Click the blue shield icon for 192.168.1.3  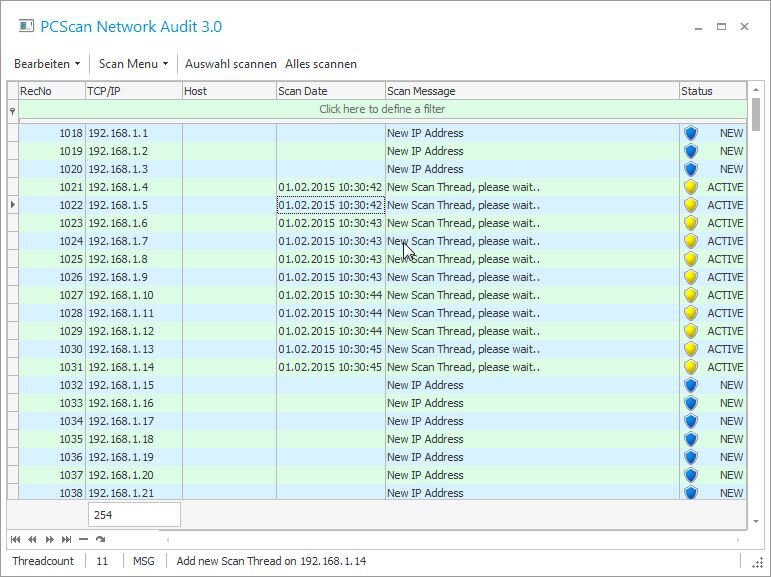tap(691, 169)
